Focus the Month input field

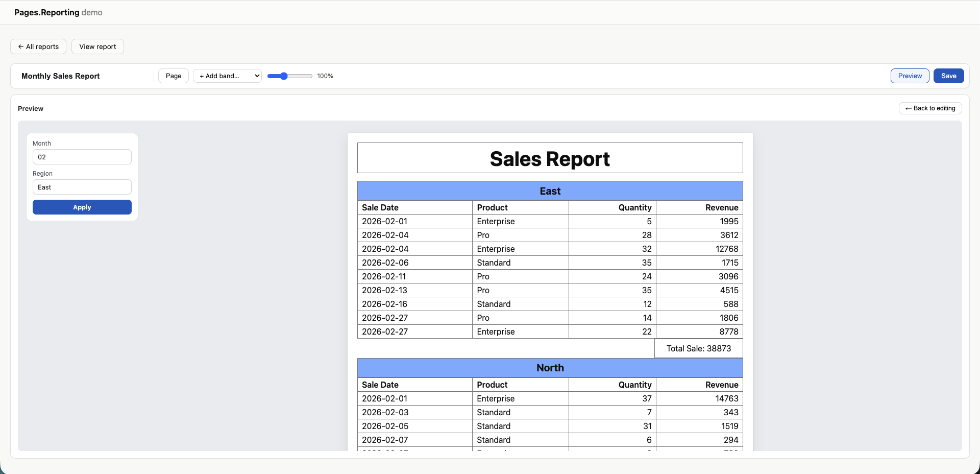82,157
